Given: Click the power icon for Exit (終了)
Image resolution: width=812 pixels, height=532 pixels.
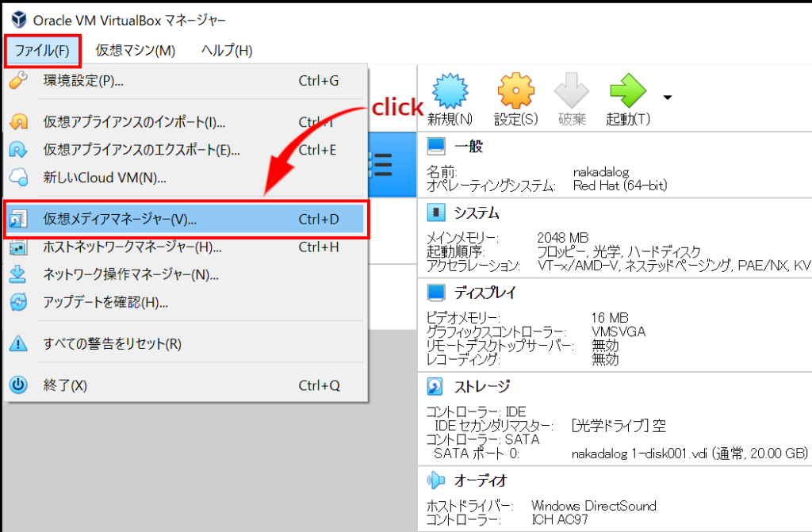Looking at the screenshot, I should 18,385.
